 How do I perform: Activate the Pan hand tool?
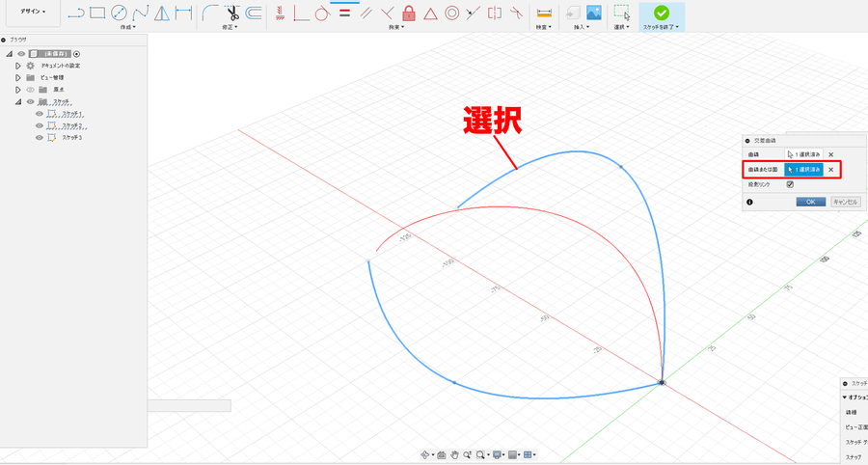[454, 455]
